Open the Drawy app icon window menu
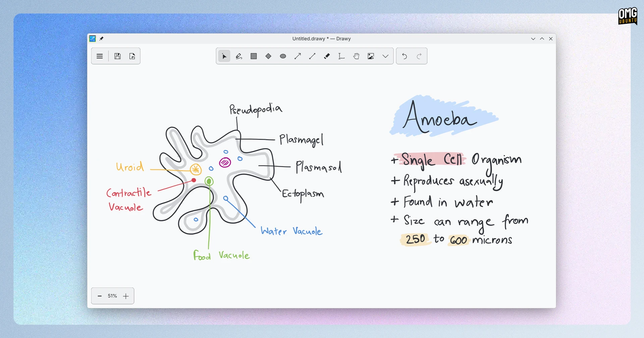This screenshot has width=644, height=338. point(93,39)
